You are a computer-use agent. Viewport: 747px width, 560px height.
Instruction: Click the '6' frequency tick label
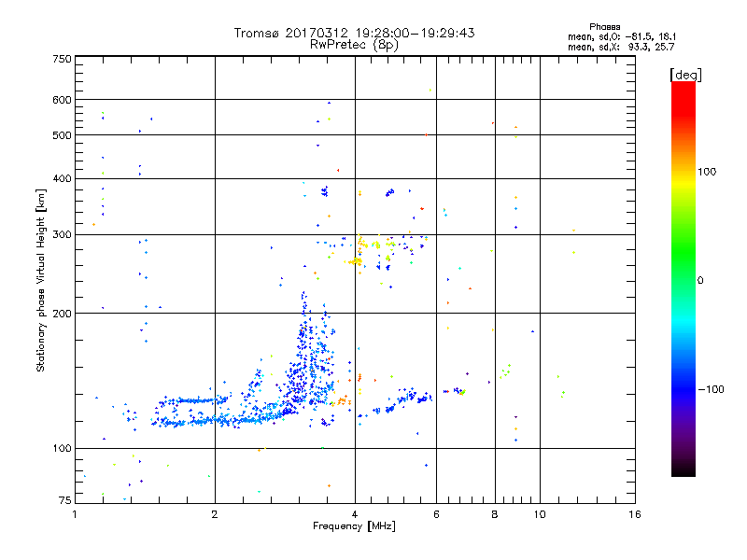pyautogui.click(x=436, y=514)
